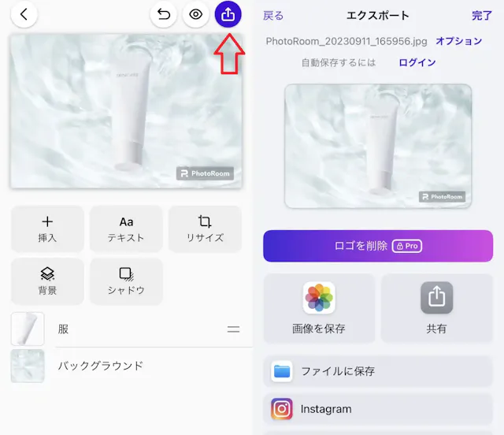Image resolution: width=504 pixels, height=435 pixels.
Task: Tap 完了 to finish export
Action: (482, 16)
